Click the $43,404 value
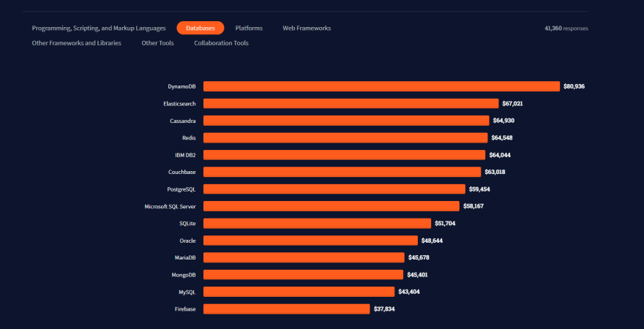This screenshot has height=329, width=644. 409,292
